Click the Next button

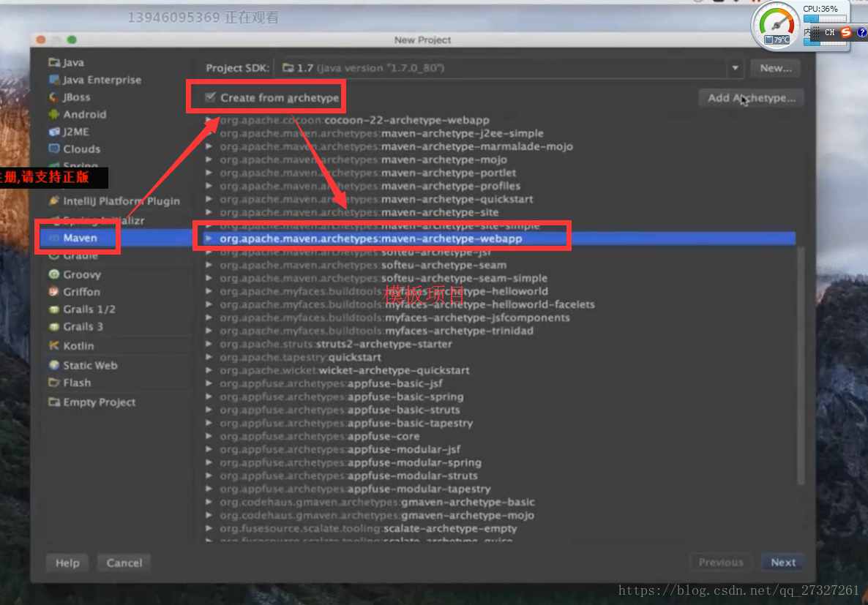point(783,563)
